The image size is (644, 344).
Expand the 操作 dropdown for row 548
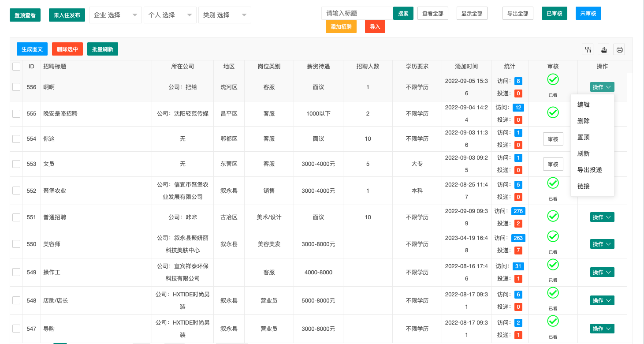[x=602, y=300]
